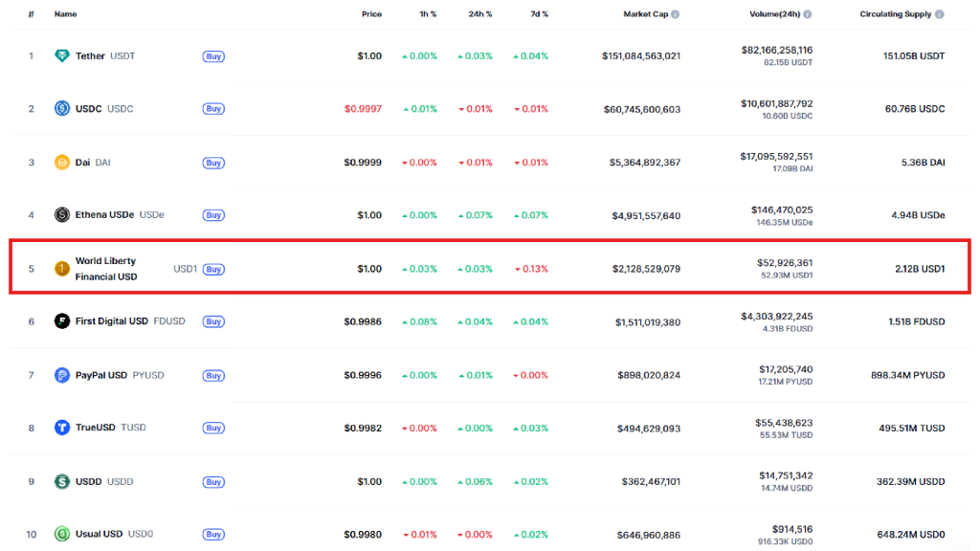The width and height of the screenshot is (980, 551).
Task: Open the Tether name link
Action: click(x=90, y=55)
